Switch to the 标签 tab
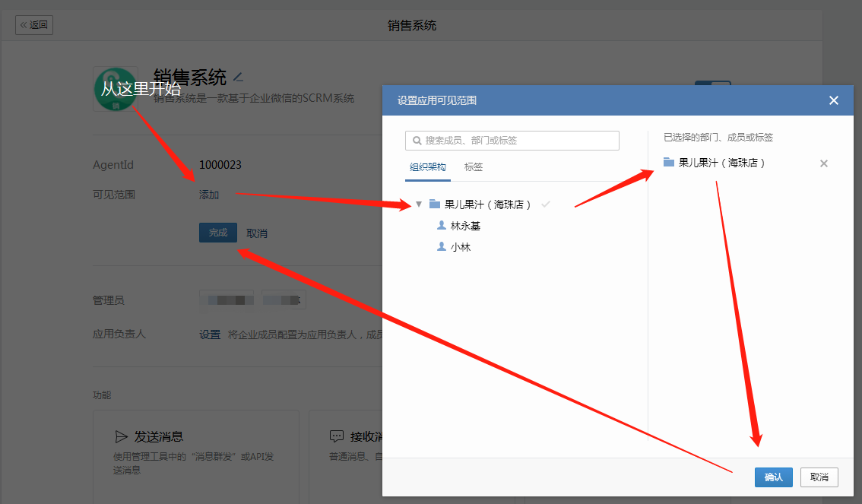Viewport: 862px width, 504px height. click(x=474, y=167)
